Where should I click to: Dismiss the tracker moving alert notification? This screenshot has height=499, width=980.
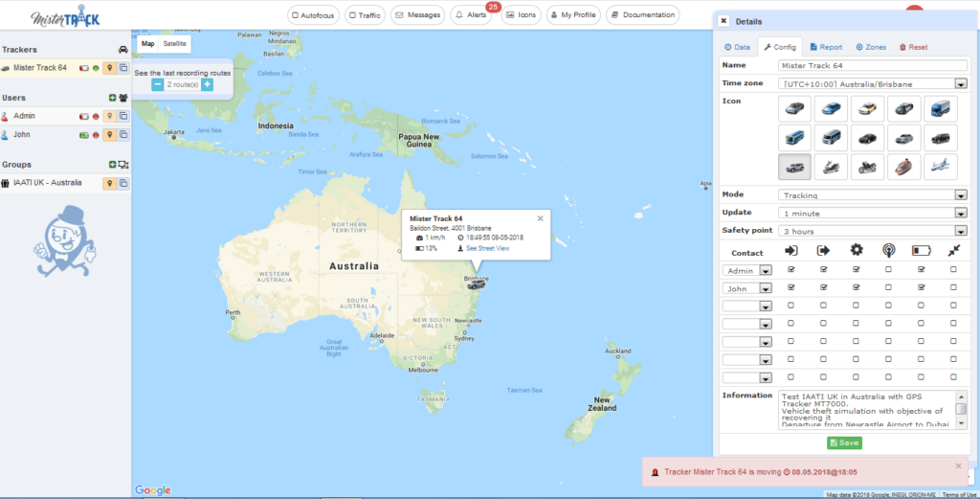(x=958, y=465)
